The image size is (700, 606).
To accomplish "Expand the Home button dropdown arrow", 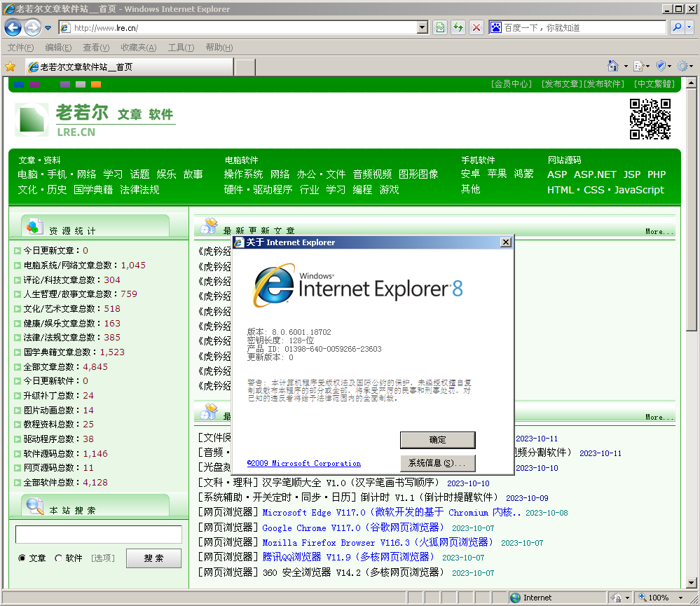I will pos(626,67).
